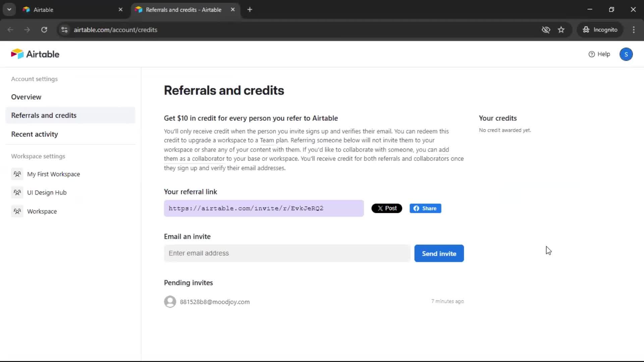Open My First Workspace settings

pos(54,174)
